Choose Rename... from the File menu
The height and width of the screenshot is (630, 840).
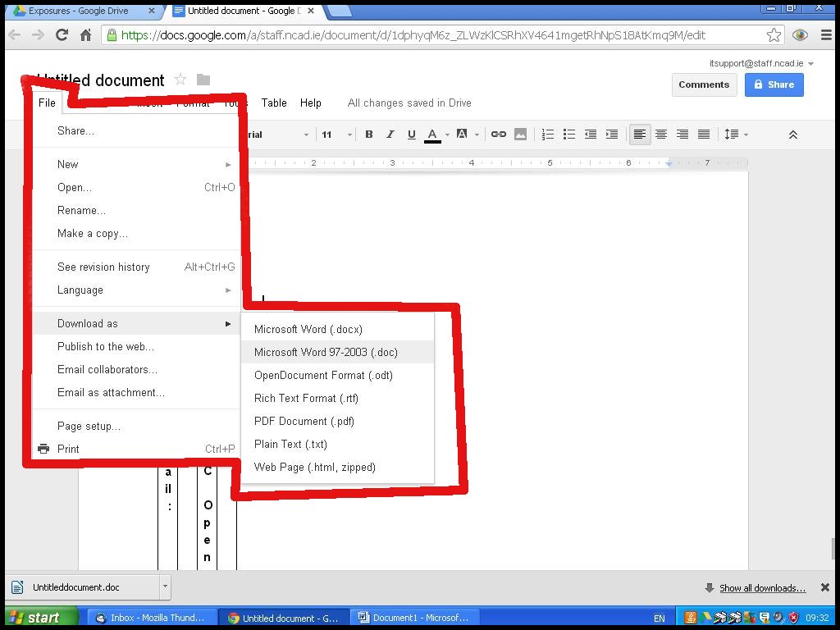[x=136, y=211]
